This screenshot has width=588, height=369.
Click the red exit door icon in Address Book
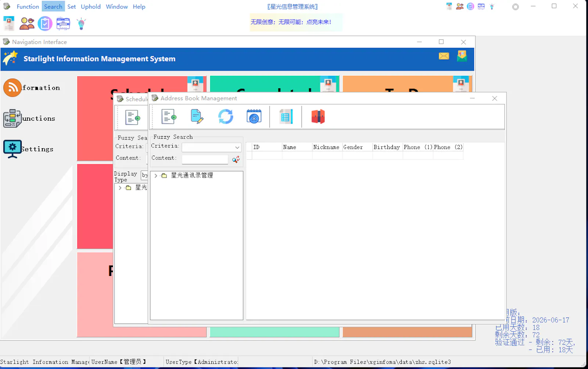(318, 117)
